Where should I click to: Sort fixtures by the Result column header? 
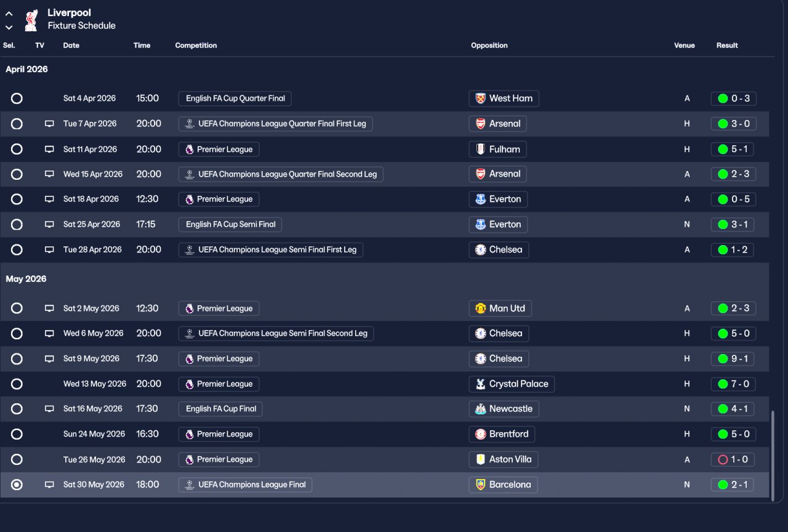click(727, 46)
